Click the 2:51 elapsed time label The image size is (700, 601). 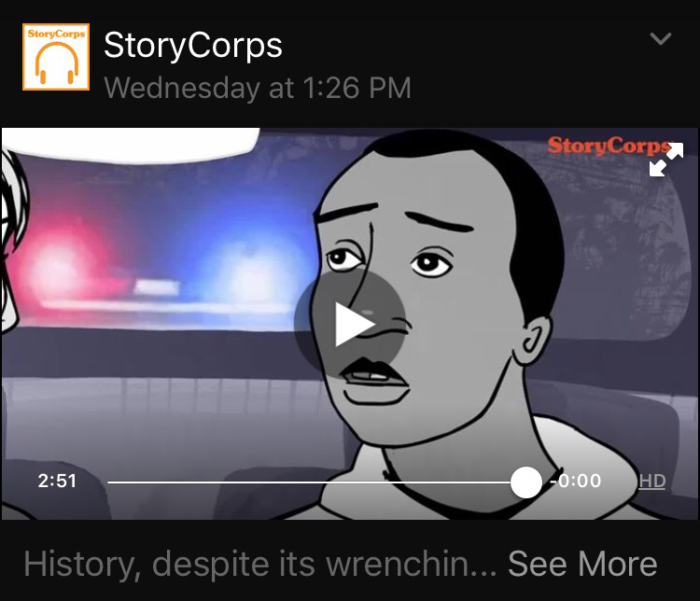point(57,481)
